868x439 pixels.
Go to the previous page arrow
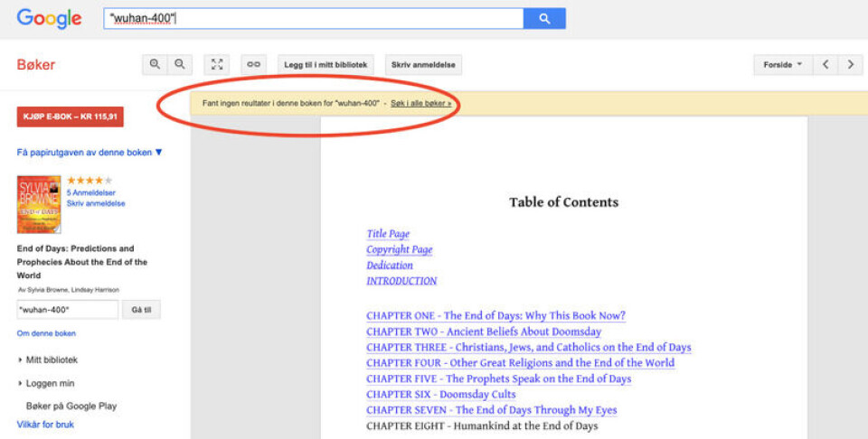[x=825, y=64]
